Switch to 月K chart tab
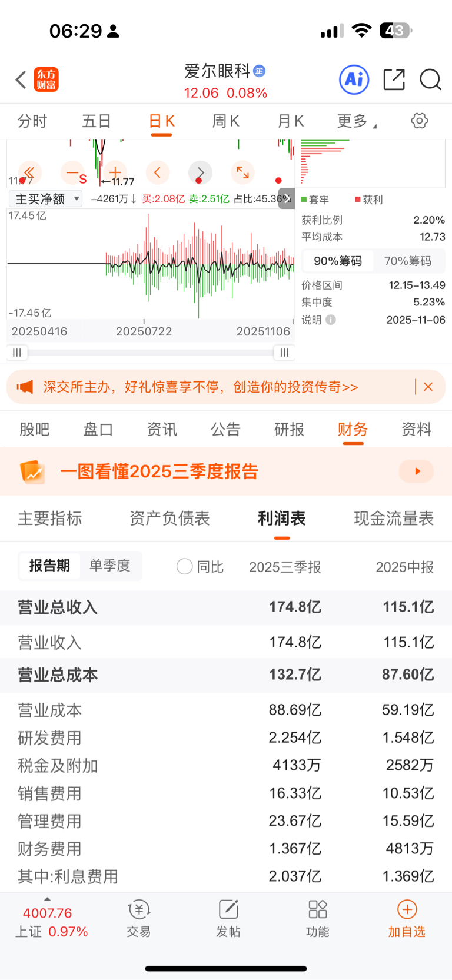 tap(290, 121)
